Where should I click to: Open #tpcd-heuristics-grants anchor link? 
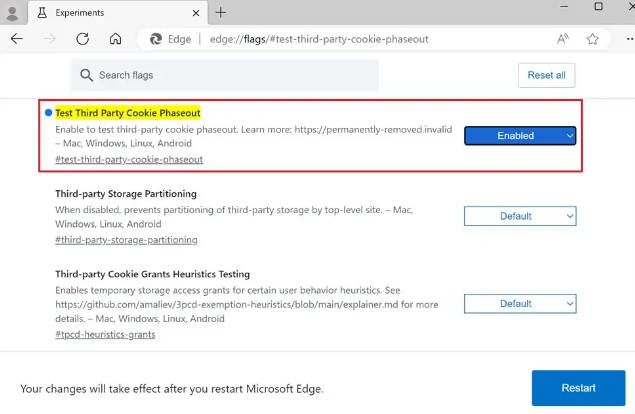coord(105,334)
